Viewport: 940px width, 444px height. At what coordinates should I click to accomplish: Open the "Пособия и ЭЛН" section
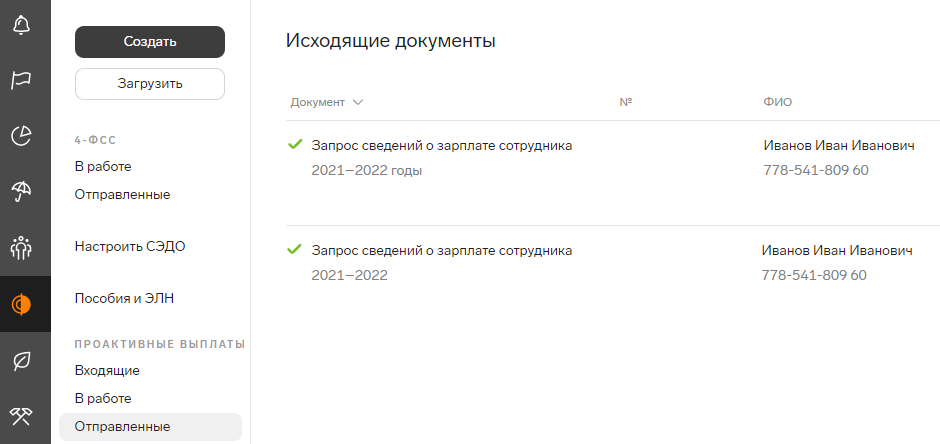(x=125, y=298)
